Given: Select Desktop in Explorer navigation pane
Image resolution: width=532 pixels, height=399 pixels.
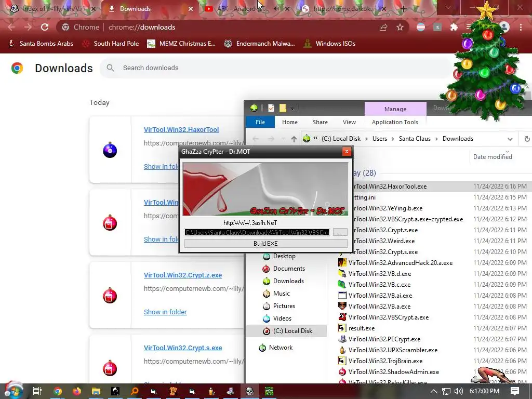Looking at the screenshot, I should click(284, 256).
